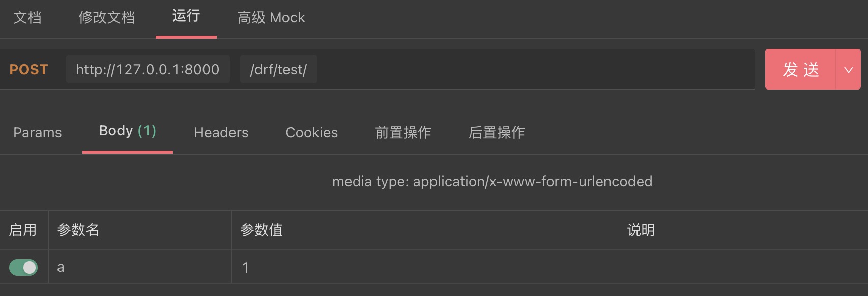The width and height of the screenshot is (868, 296).
Task: Switch to the 高级 Mock tab
Action: (270, 17)
